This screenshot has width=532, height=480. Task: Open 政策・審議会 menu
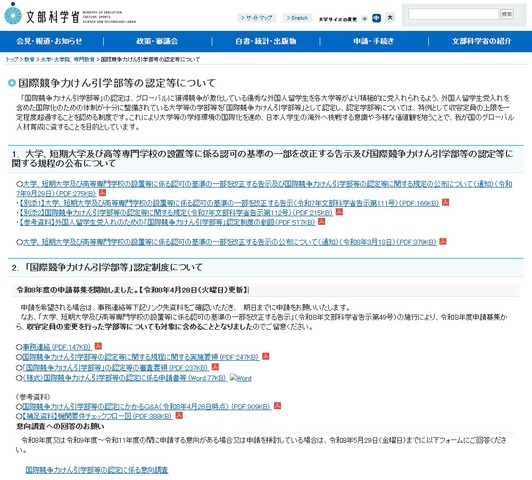coord(157,41)
